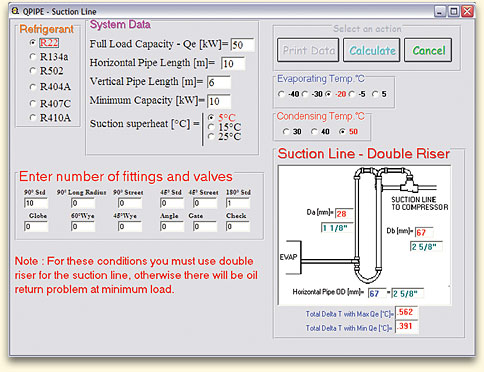The image size is (484, 372).
Task: Click the Angle valve count field
Action: point(172,226)
